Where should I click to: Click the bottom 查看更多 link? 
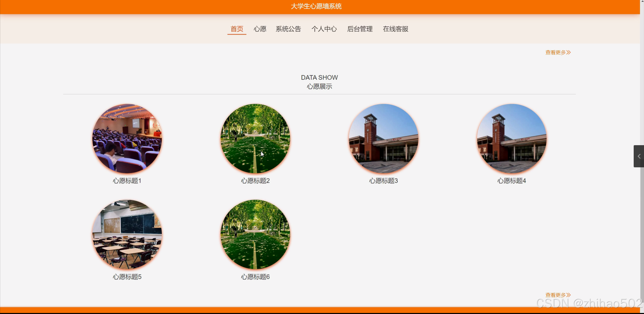558,295
